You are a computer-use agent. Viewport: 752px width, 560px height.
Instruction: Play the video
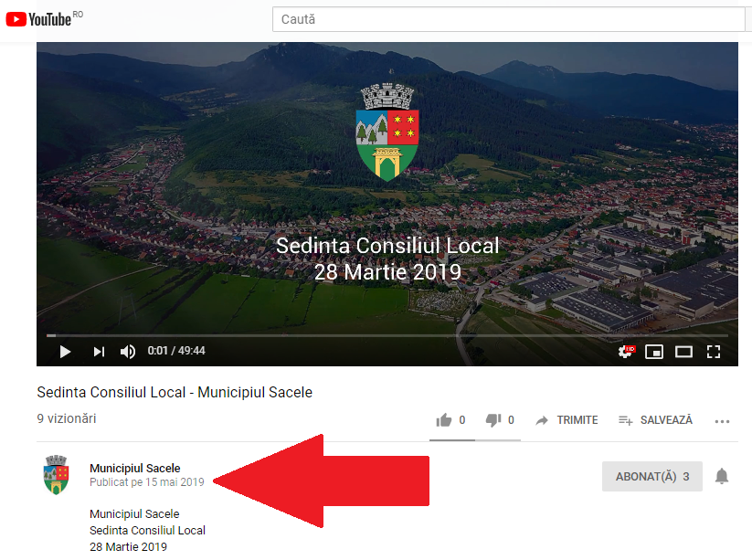pos(65,351)
